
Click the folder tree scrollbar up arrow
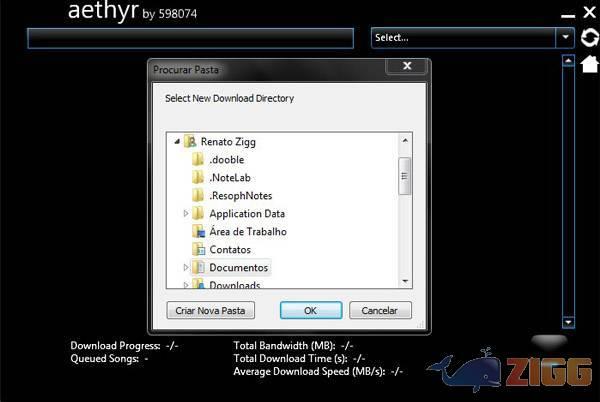point(405,140)
